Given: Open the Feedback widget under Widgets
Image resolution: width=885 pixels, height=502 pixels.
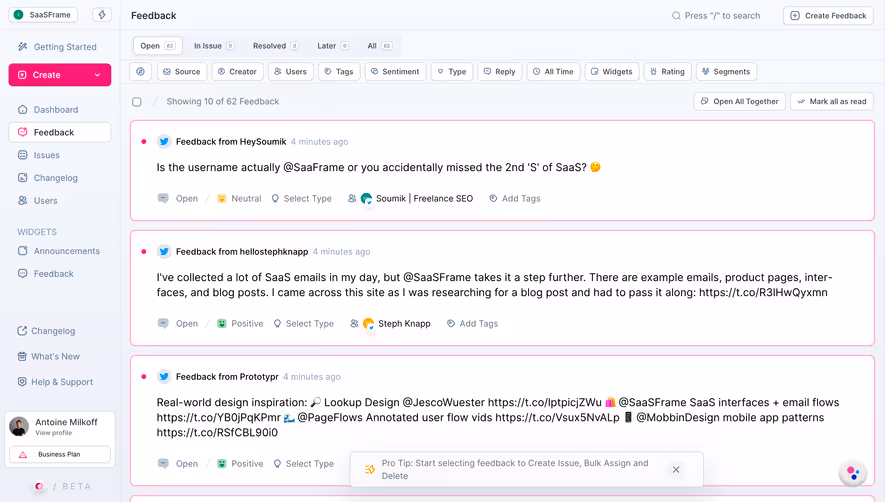Looking at the screenshot, I should [x=46, y=274].
